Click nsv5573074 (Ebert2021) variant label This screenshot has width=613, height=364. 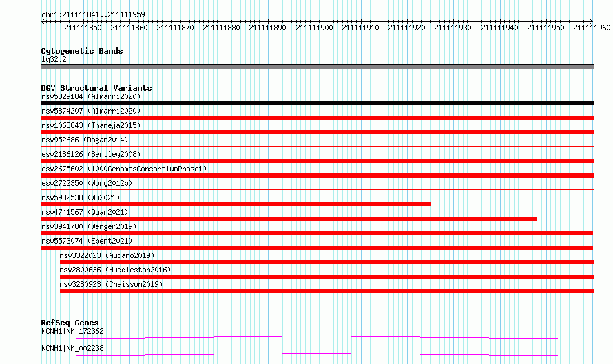pos(87,241)
